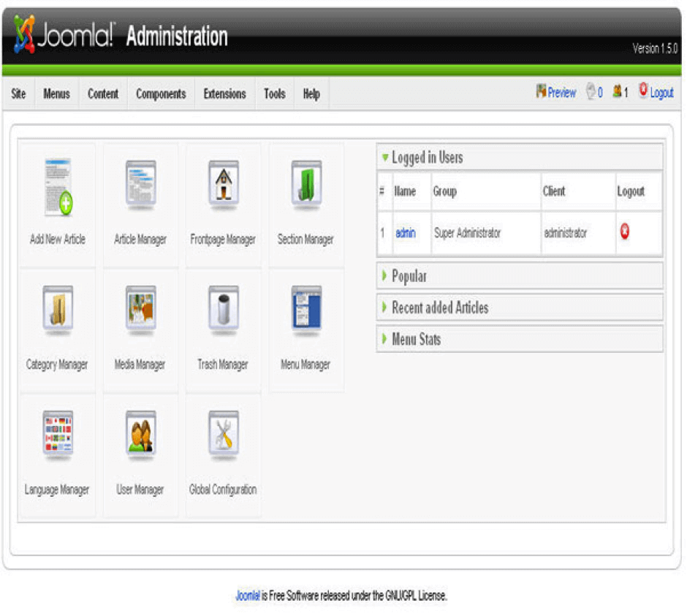
Task: Click the Add New Article label
Action: click(58, 239)
